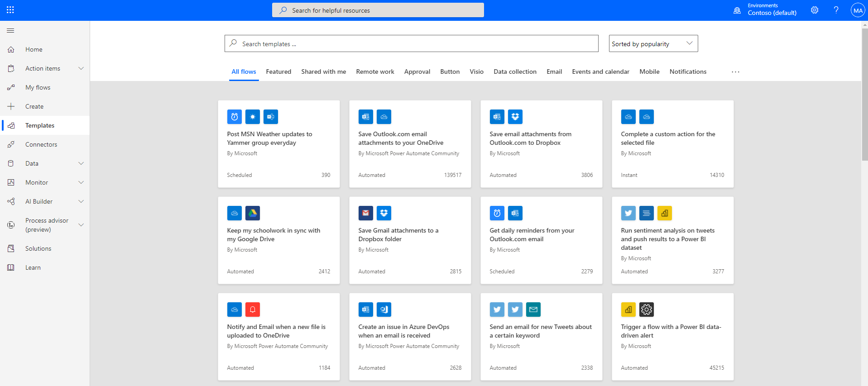Screen dimensions: 868x386
Task: Expand Data section chevron
Action: 81,163
